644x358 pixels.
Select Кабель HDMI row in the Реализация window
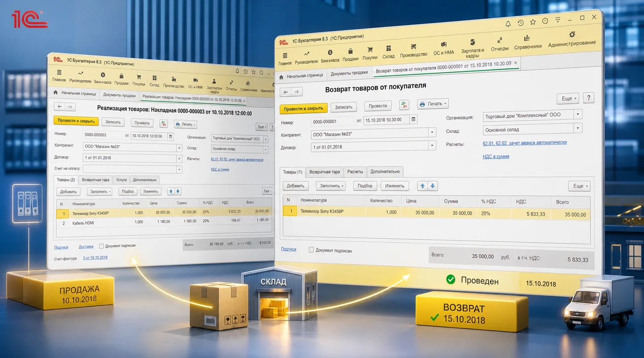tap(164, 222)
